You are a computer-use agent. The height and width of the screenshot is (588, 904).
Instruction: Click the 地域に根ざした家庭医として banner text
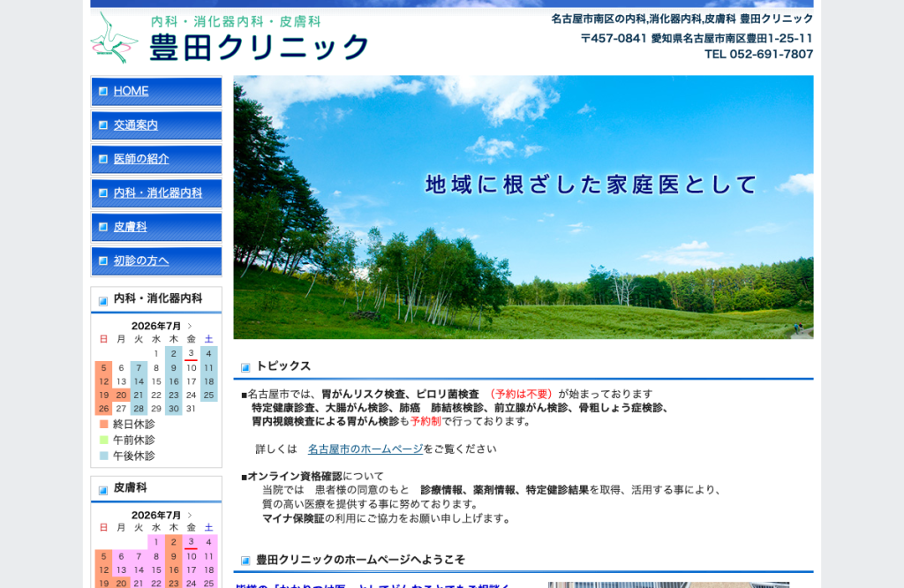pos(591,185)
